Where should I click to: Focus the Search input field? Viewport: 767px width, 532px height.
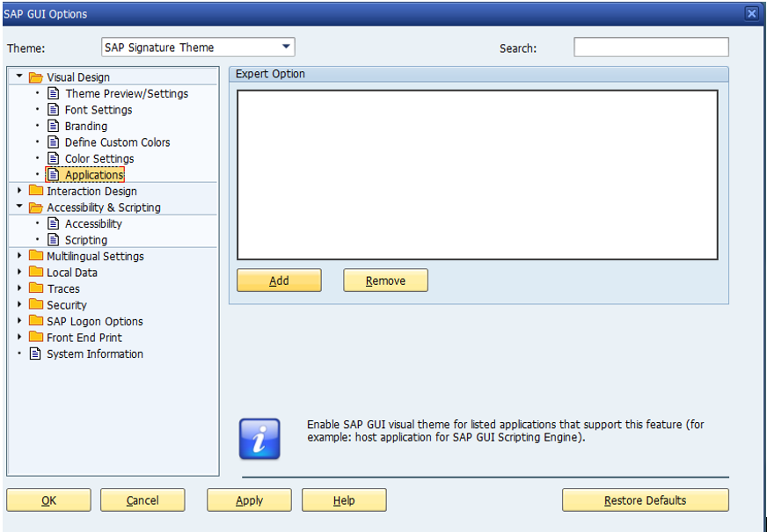tap(651, 47)
